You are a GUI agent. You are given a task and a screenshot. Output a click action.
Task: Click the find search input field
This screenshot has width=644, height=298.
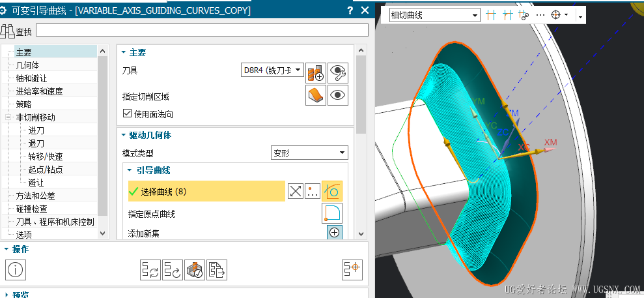(202, 31)
